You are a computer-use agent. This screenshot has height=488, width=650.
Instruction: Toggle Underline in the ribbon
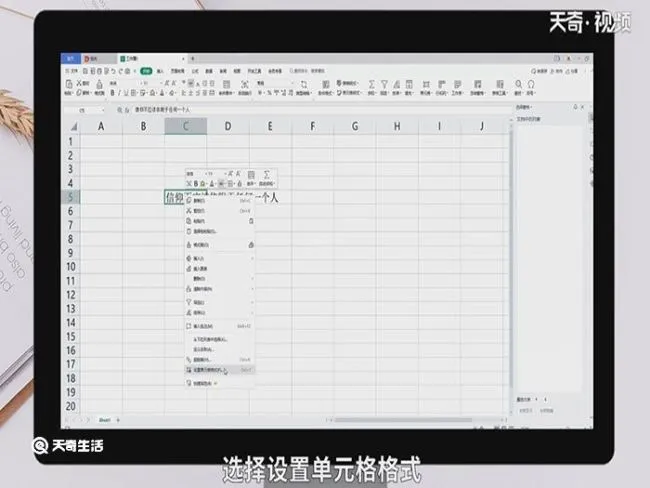pyautogui.click(x=126, y=93)
